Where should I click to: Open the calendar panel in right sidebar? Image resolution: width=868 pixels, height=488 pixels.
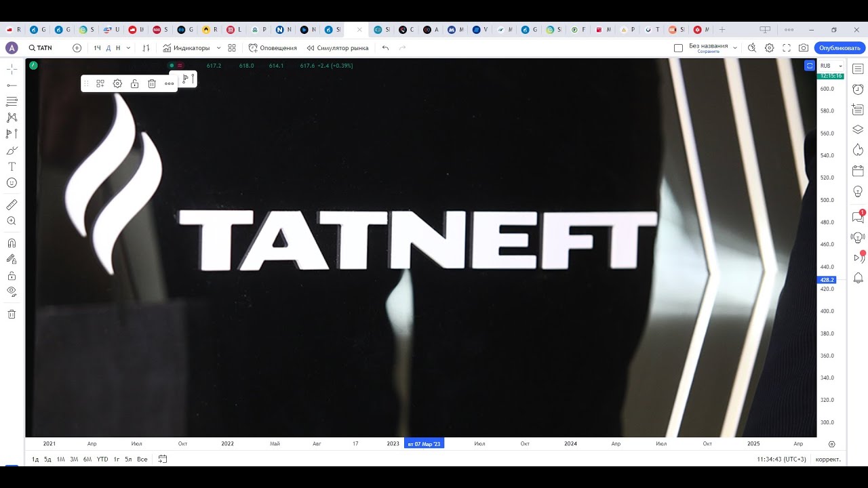tap(858, 171)
